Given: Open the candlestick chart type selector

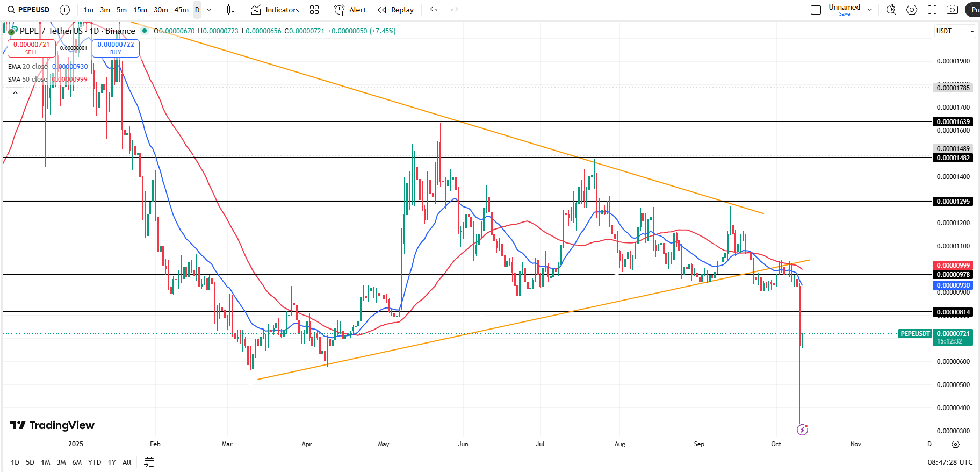Looking at the screenshot, I should (230, 10).
